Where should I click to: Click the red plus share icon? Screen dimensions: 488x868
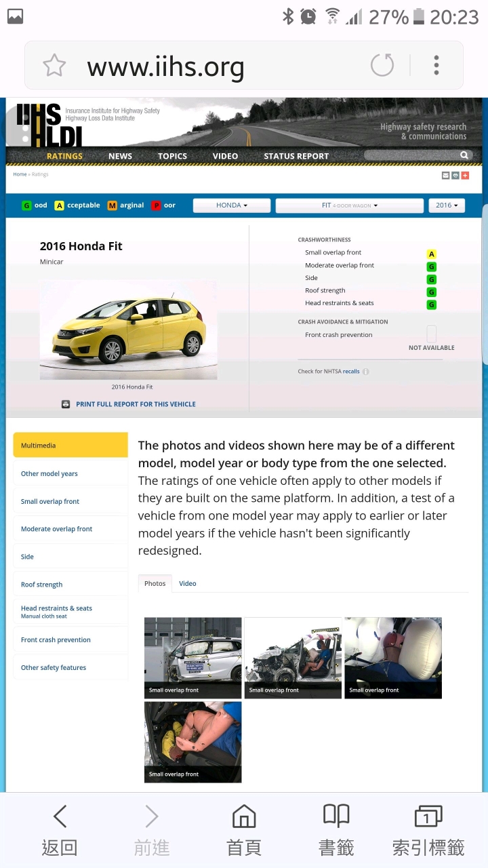465,176
